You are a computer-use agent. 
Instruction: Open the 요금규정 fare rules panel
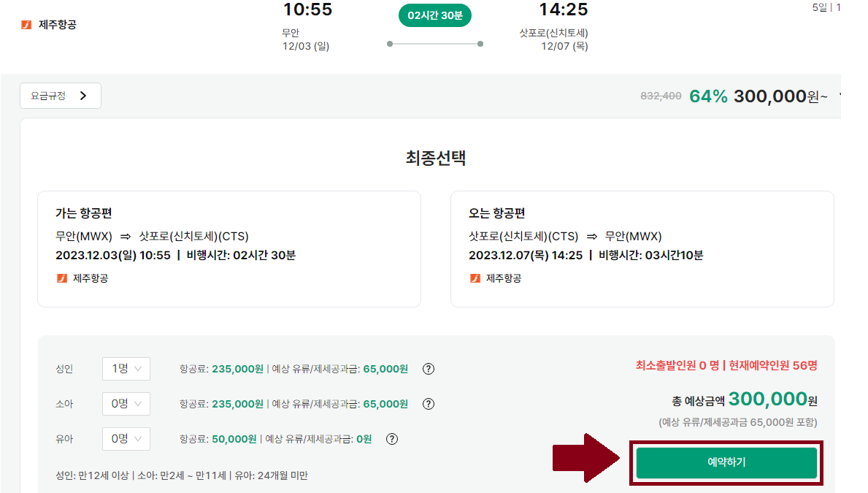(x=61, y=96)
